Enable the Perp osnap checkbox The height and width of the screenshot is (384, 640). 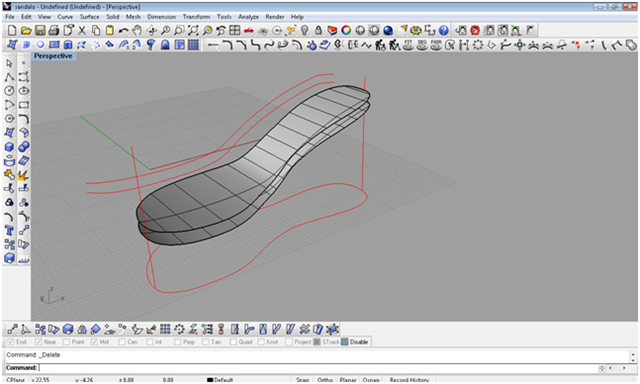178,342
